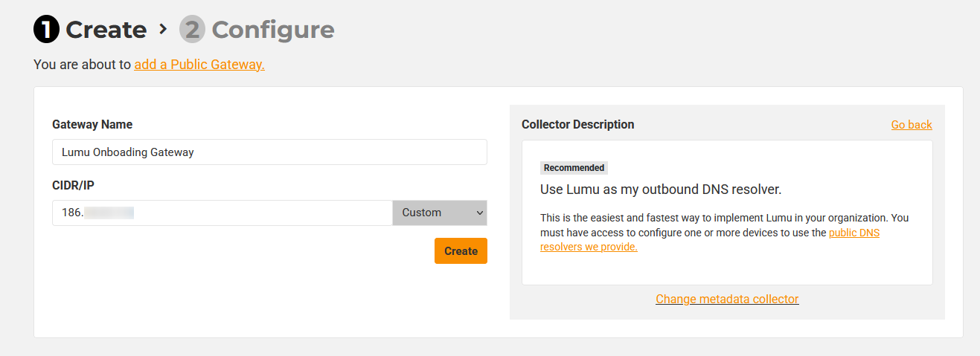Focus the Gateway Name input field
The width and height of the screenshot is (980, 356).
pyautogui.click(x=269, y=152)
